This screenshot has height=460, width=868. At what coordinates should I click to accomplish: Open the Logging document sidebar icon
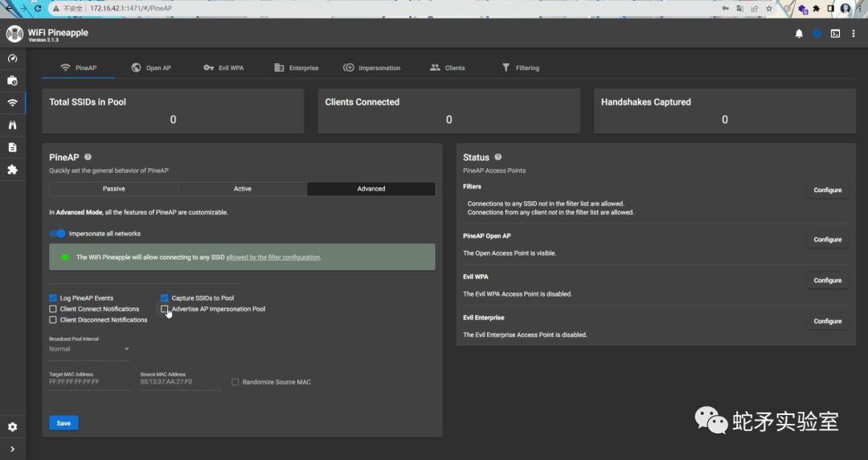(12, 147)
